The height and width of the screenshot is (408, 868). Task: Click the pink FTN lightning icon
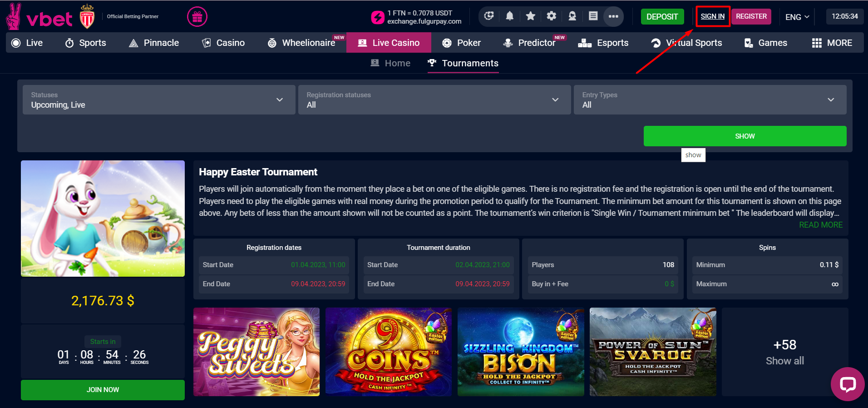(x=378, y=17)
